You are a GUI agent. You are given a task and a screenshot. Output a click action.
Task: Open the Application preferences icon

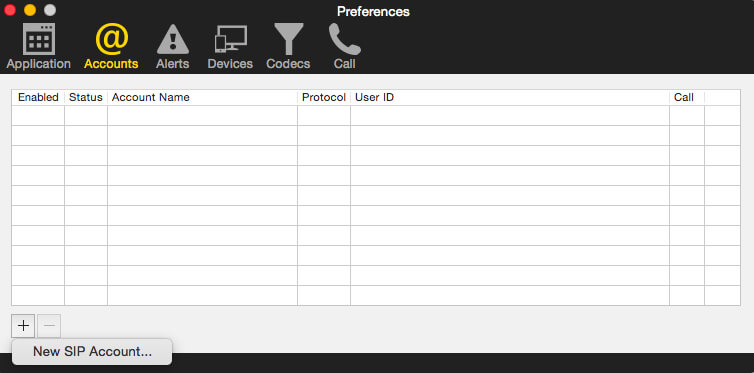click(x=38, y=39)
